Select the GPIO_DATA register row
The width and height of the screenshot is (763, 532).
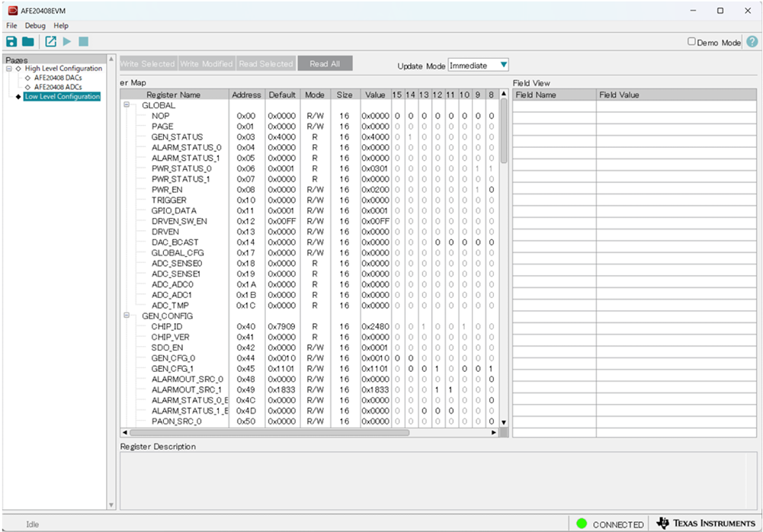tap(309, 211)
